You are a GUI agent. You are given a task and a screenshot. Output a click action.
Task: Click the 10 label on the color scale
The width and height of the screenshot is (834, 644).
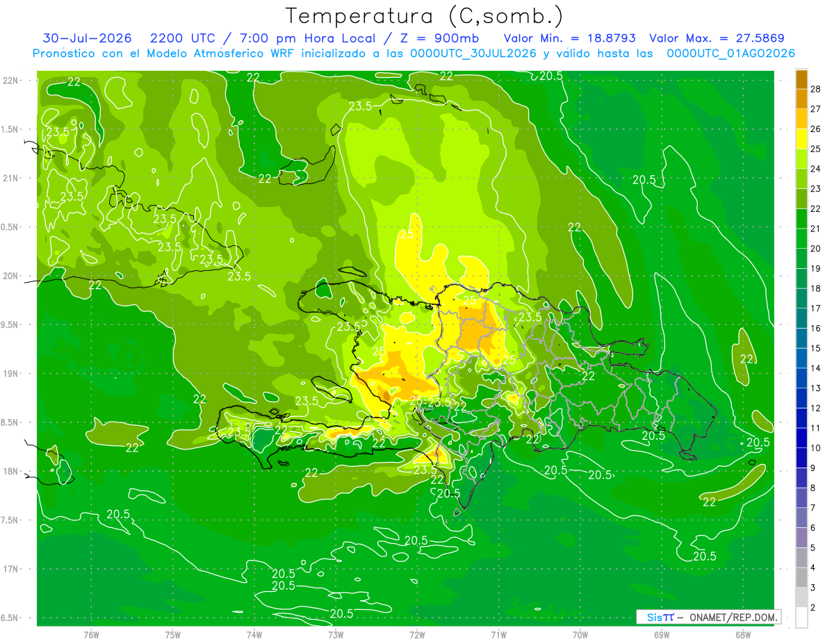[x=816, y=448]
